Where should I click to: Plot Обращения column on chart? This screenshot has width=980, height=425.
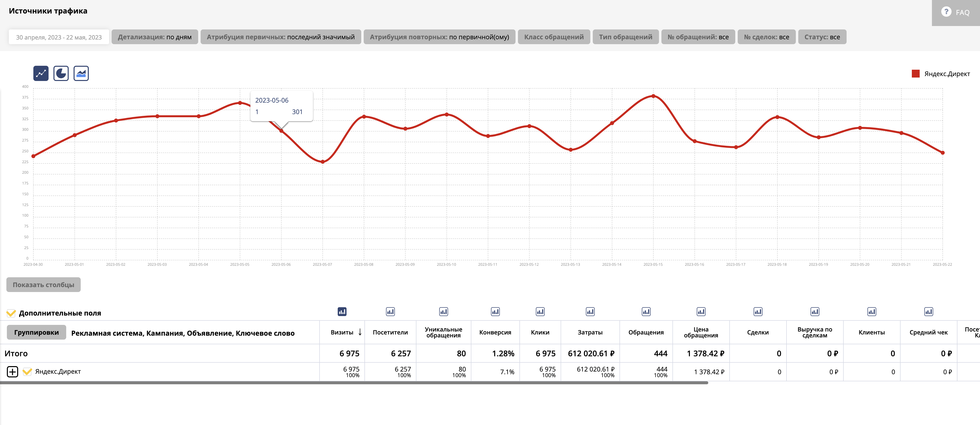pos(645,312)
